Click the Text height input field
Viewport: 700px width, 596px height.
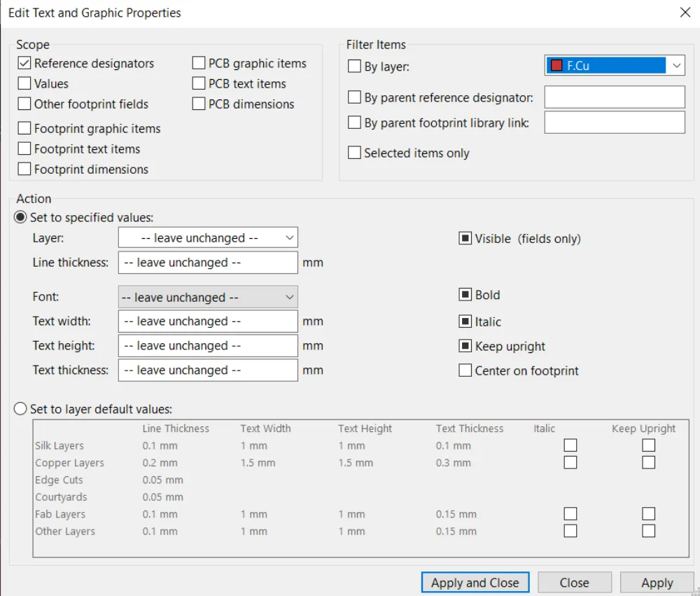click(208, 346)
